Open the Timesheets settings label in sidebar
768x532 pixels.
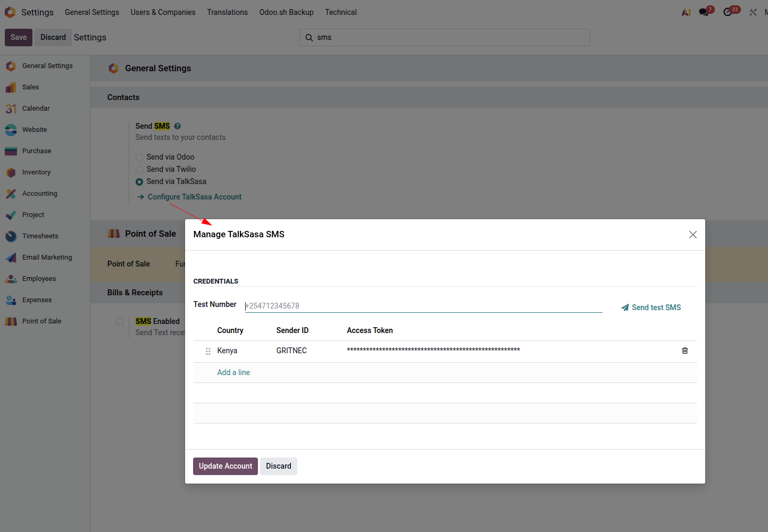[40, 236]
